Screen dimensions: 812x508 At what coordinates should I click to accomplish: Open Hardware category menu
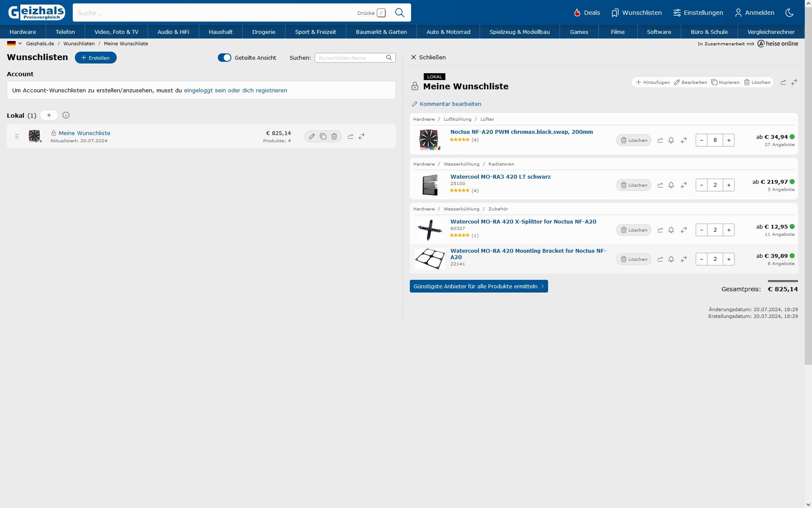click(23, 32)
